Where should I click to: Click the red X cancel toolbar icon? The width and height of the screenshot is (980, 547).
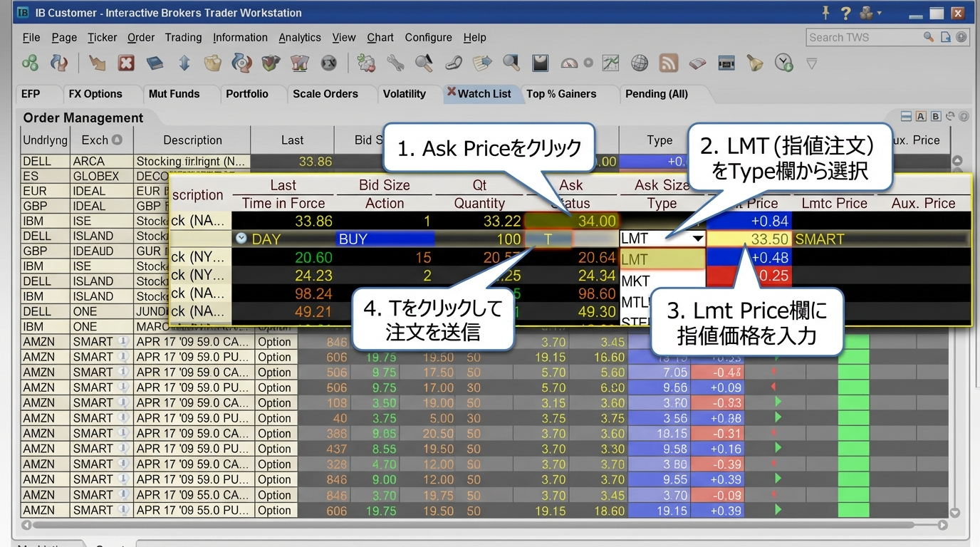click(126, 63)
